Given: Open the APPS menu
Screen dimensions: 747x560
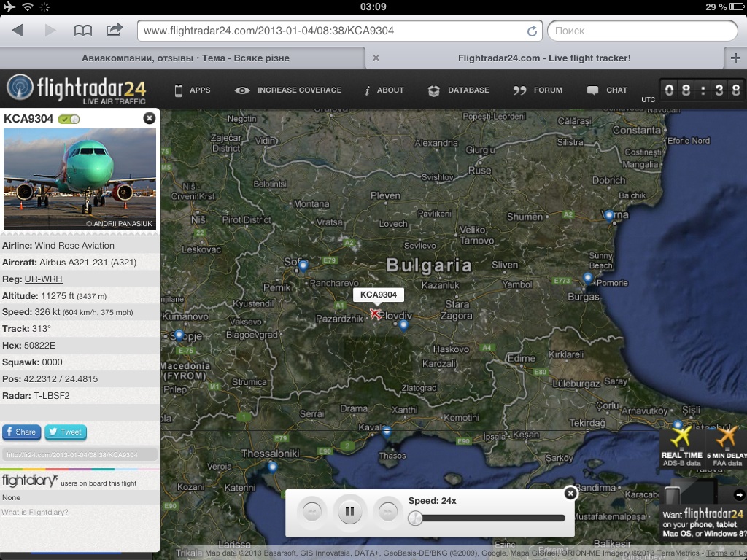Looking at the screenshot, I should point(192,90).
